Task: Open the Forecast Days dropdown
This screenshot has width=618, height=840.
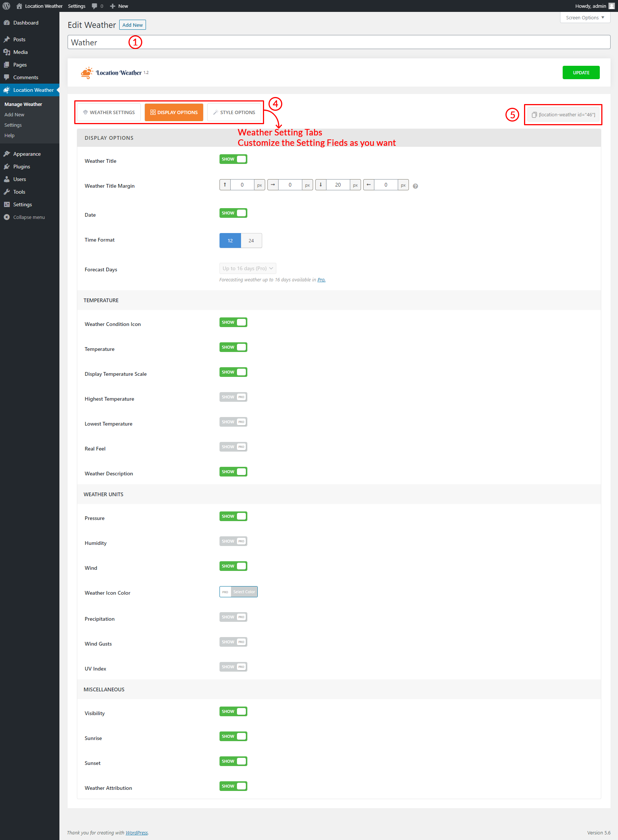Action: coord(248,268)
